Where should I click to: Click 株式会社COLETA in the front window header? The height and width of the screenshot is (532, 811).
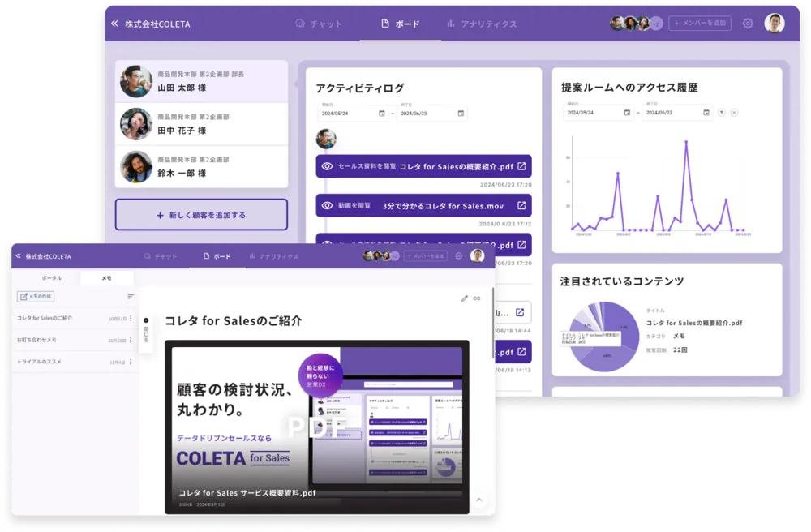click(x=48, y=256)
